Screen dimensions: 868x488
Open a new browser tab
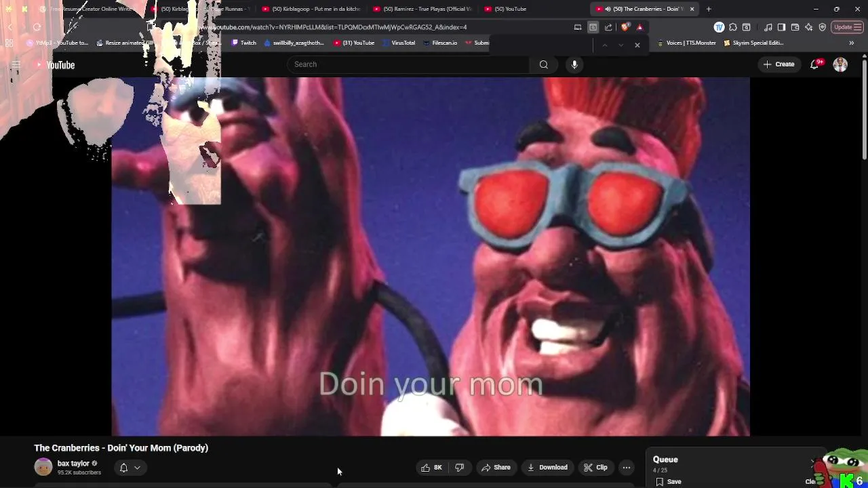709,9
